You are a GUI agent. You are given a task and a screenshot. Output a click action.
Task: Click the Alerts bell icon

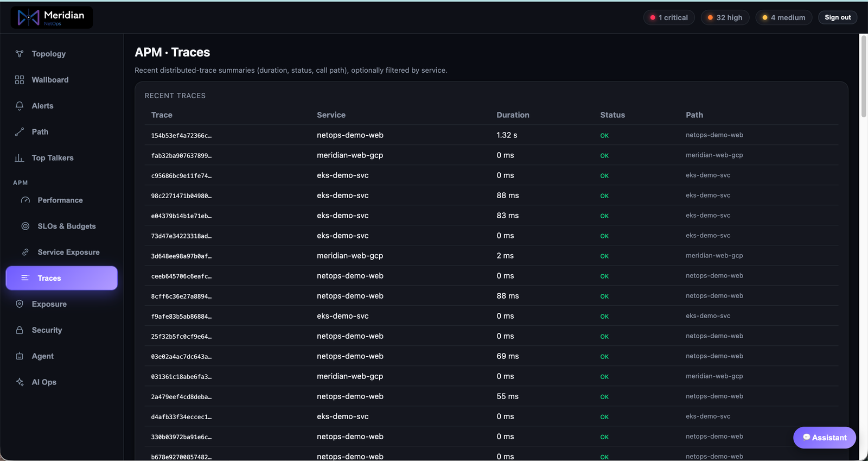(x=20, y=106)
